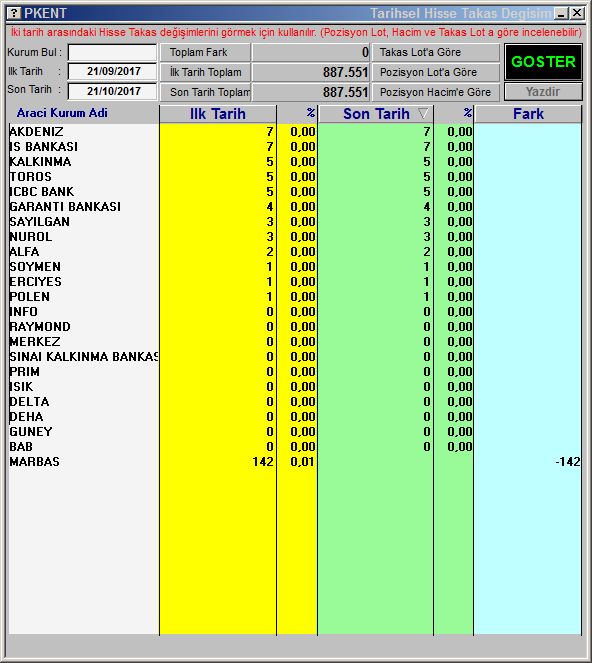Click the question mark help icon
Screen dimensions: 592x663
(14, 13)
